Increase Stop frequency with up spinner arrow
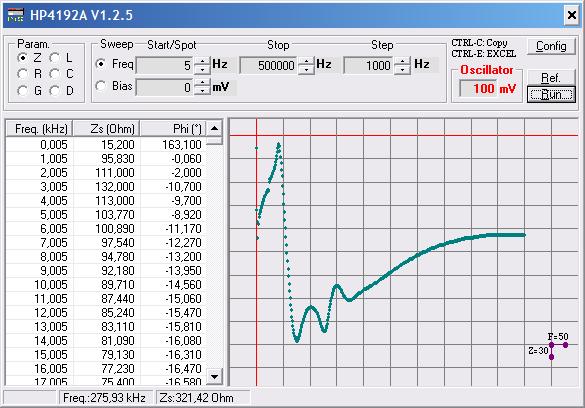The height and width of the screenshot is (408, 585). 306,62
